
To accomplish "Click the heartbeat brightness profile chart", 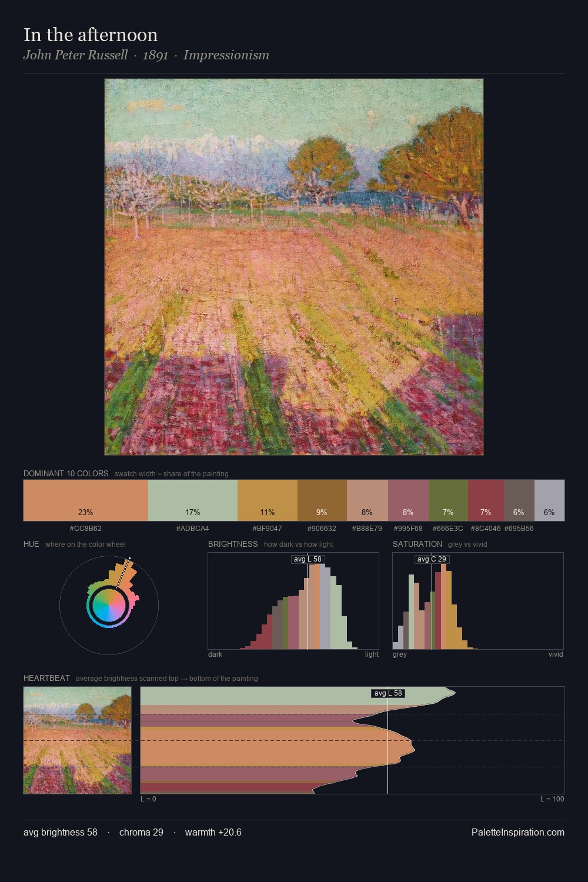I will click(x=352, y=740).
